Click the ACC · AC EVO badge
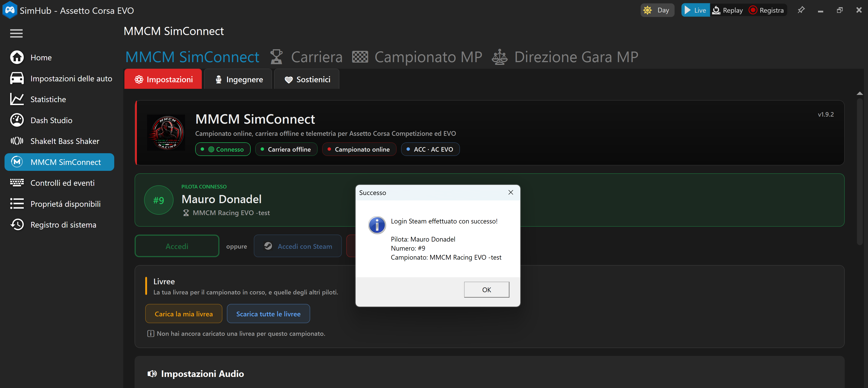Screen dimensions: 868x388 click(x=430, y=149)
